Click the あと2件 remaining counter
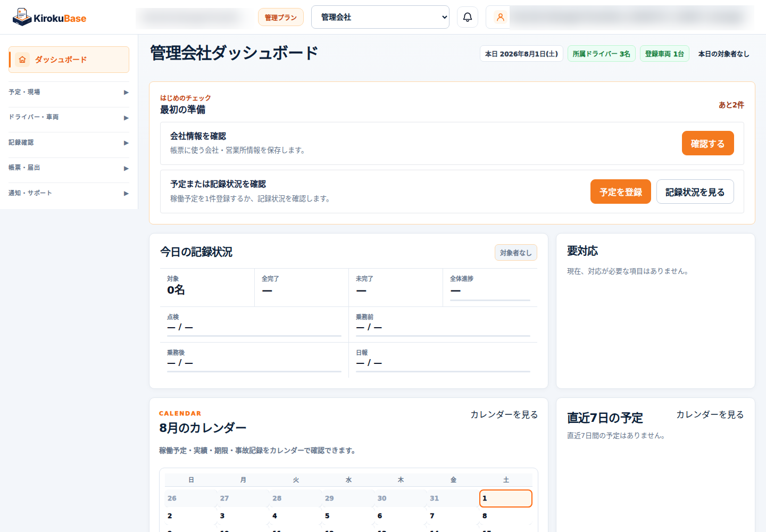Screen dimensions: 766x532 [731, 105]
